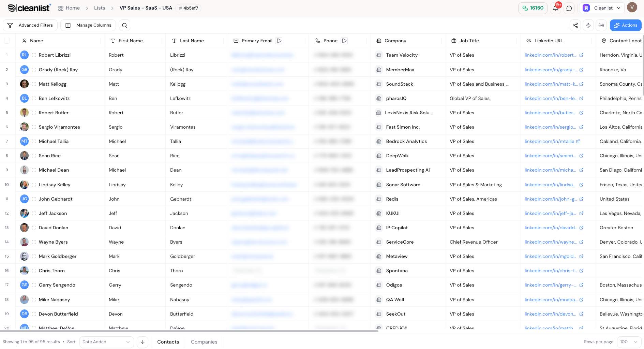The width and height of the screenshot is (644, 349).
Task: Run the play icon beside Primary Email header
Action: tap(279, 41)
